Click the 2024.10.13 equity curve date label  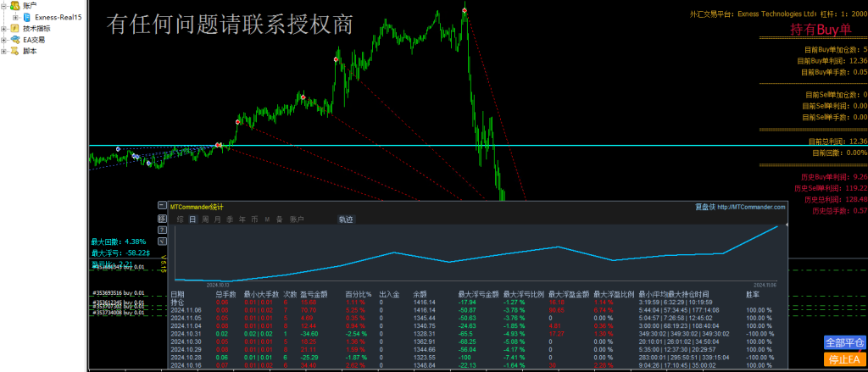[x=218, y=285]
